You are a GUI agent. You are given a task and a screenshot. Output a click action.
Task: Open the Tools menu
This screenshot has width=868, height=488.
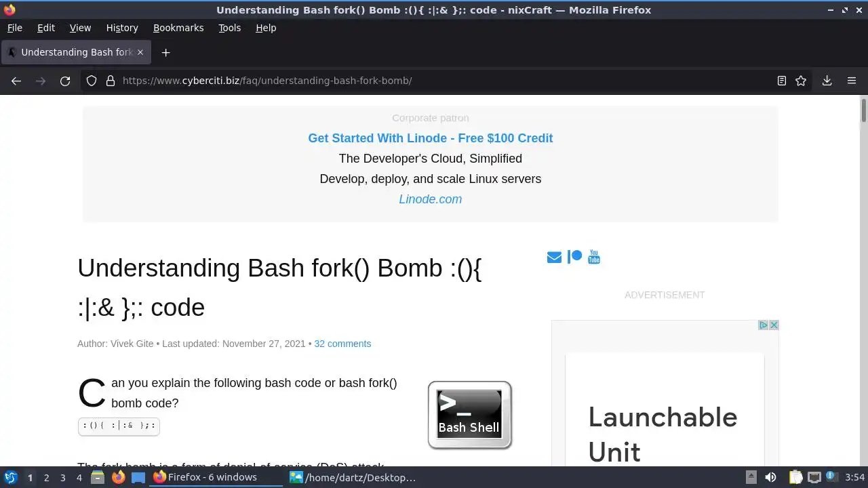[230, 28]
